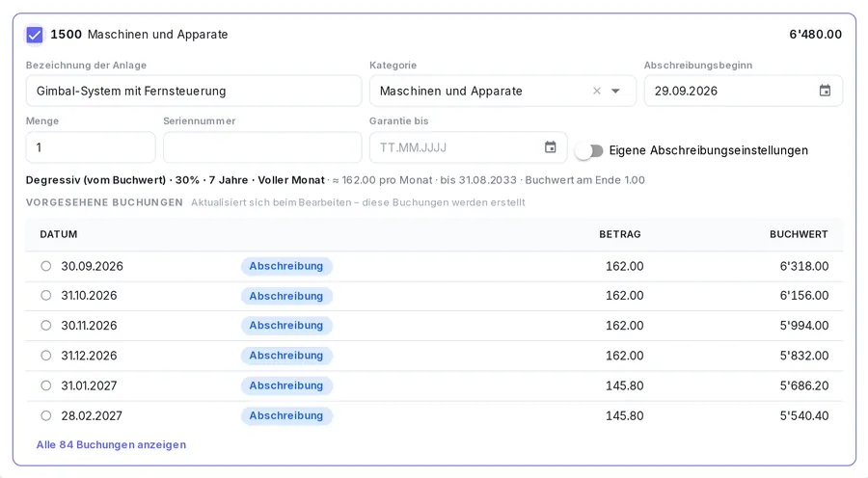The width and height of the screenshot is (868, 478).
Task: Click the Buchwert value 5'540.40
Action: click(804, 415)
